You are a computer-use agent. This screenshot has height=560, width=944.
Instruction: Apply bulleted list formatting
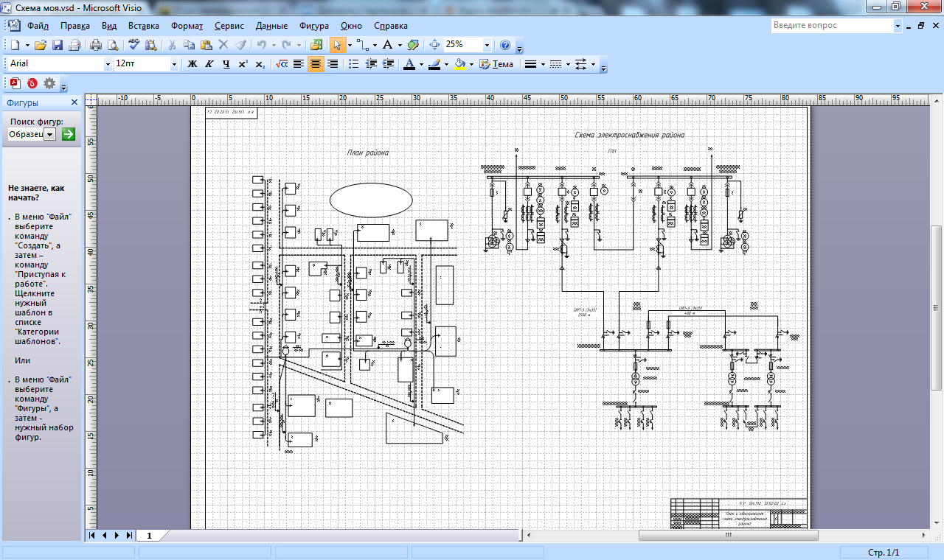coord(354,64)
